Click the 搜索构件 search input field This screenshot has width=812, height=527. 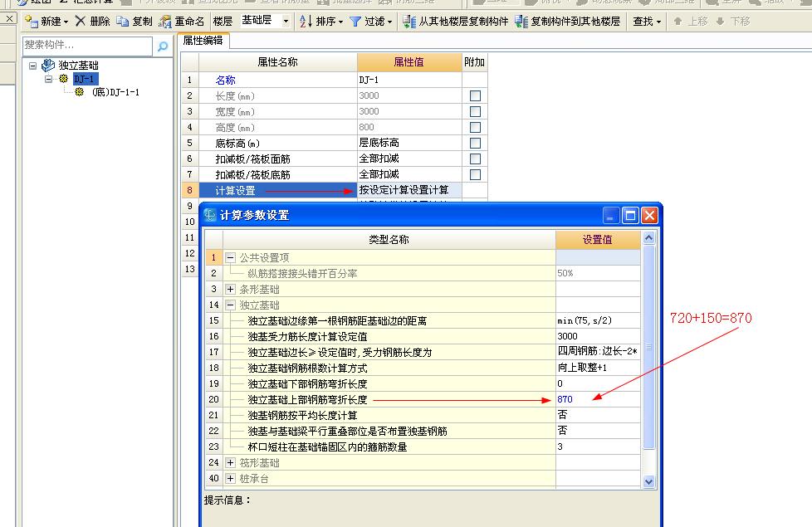87,46
